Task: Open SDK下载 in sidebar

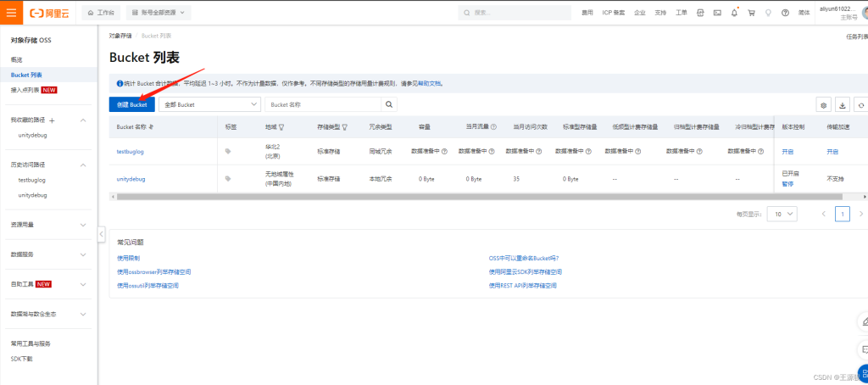Action: pos(21,359)
